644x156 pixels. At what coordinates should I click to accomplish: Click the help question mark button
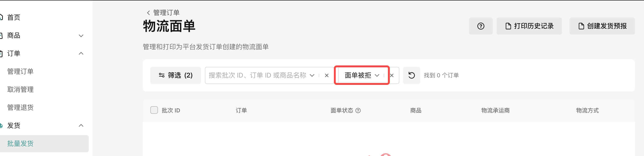click(480, 26)
